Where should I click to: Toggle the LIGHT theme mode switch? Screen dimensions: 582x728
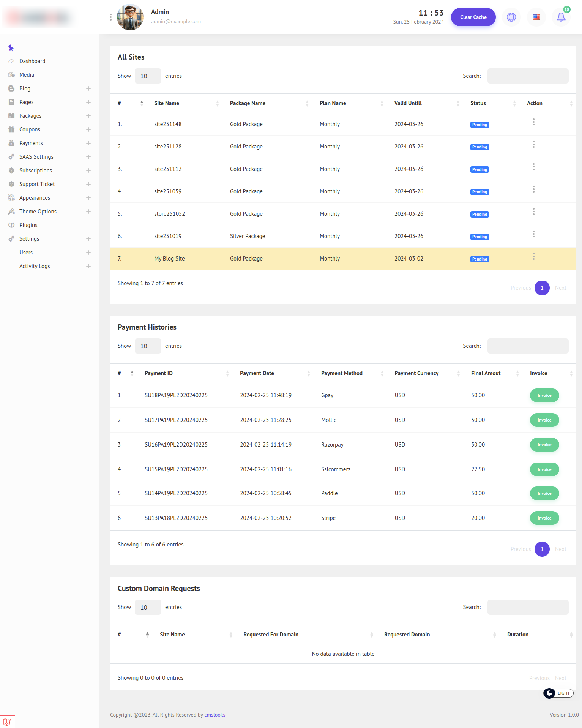pos(558,693)
